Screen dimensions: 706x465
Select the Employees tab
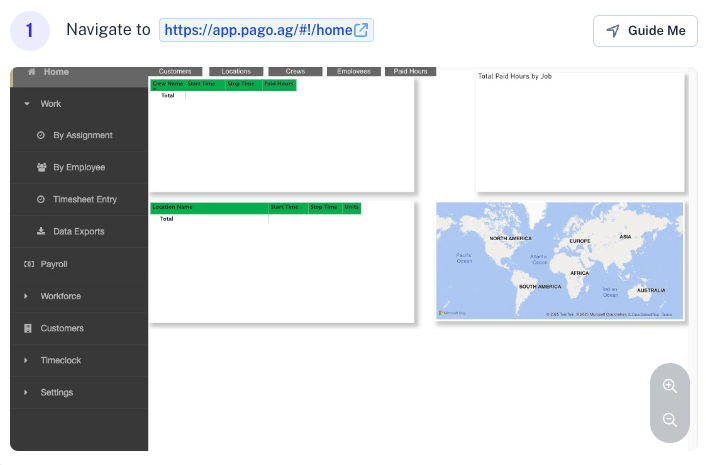coord(354,72)
